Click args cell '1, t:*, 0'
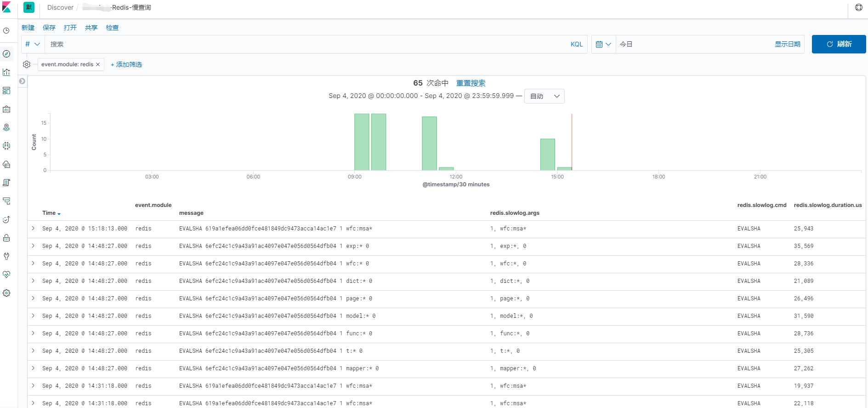 click(505, 351)
